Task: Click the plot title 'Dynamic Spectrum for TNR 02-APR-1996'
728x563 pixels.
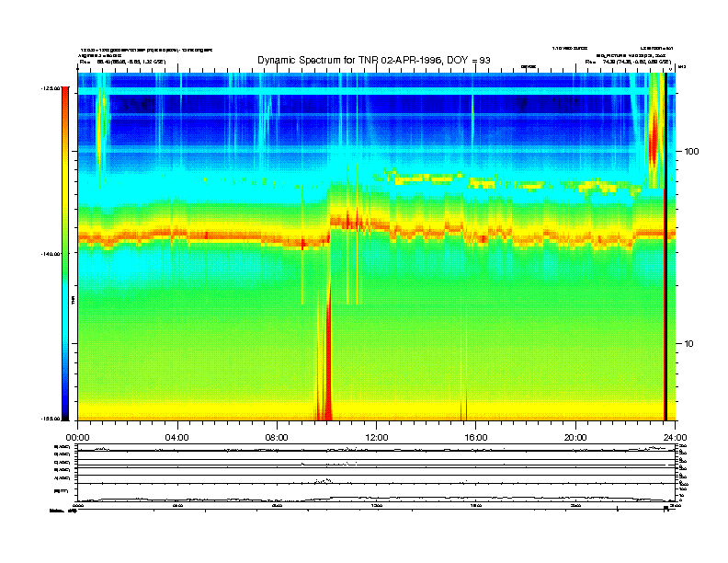Action: pos(374,60)
